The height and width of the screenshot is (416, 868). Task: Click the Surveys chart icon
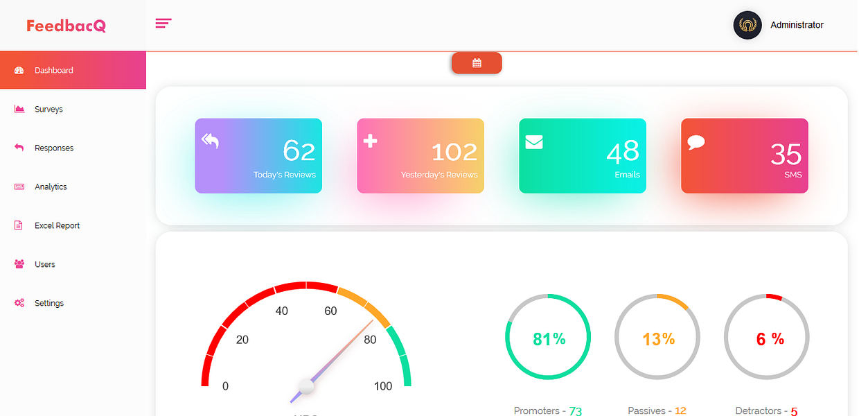[19, 109]
